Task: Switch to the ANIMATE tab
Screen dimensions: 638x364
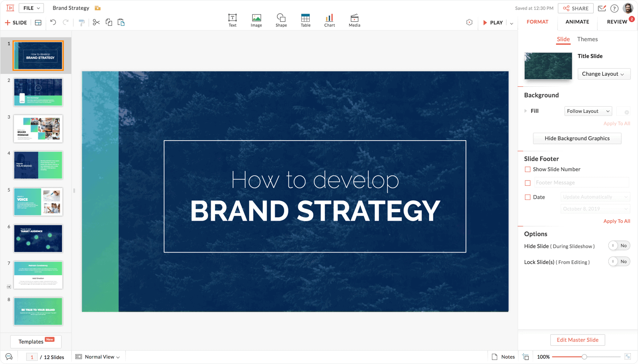Action: 577,21
